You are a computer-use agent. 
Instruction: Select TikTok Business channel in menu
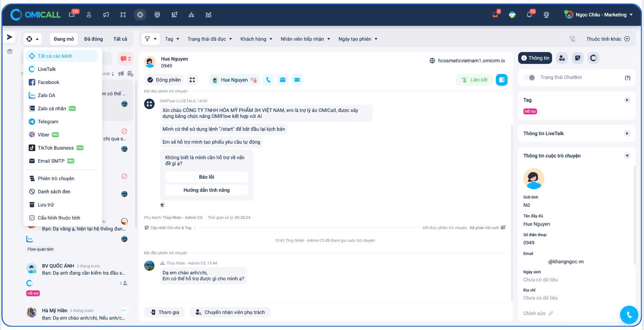pos(61,148)
